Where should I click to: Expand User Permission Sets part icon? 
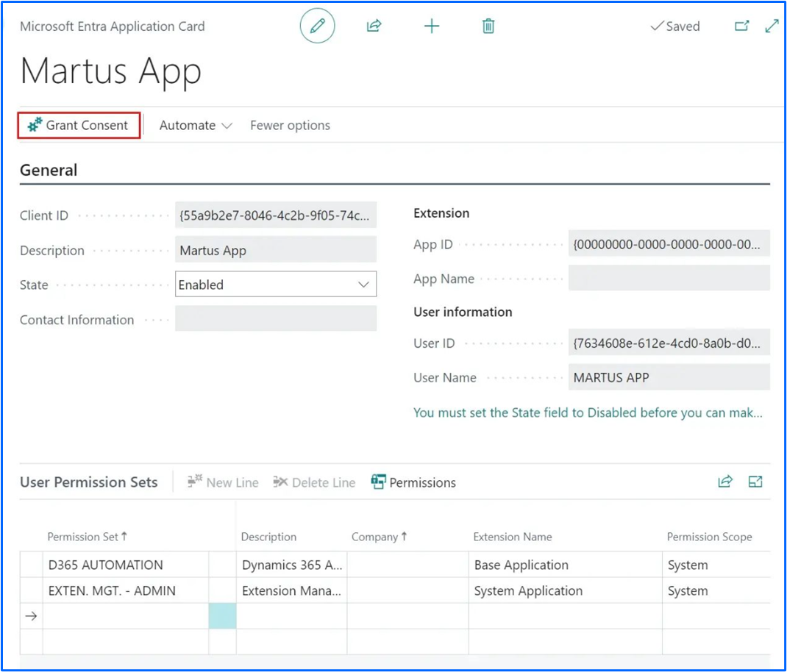click(755, 482)
